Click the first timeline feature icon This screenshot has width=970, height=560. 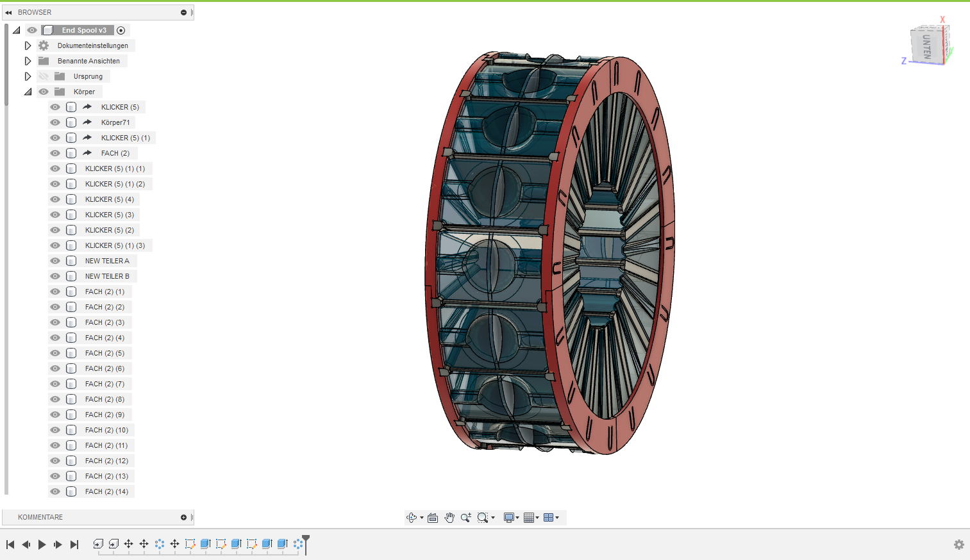point(98,543)
